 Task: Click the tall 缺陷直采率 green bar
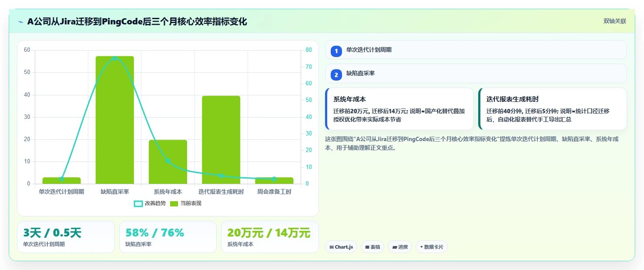coord(115,120)
